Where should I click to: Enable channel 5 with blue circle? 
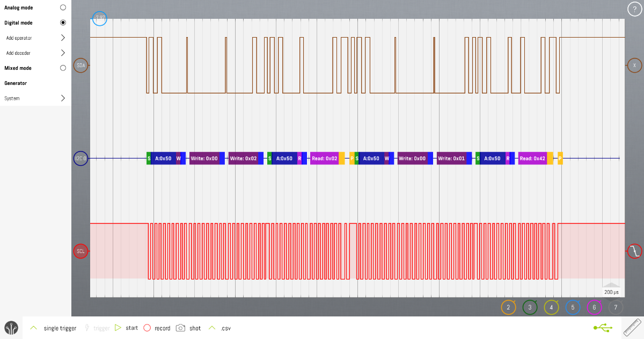tap(573, 308)
